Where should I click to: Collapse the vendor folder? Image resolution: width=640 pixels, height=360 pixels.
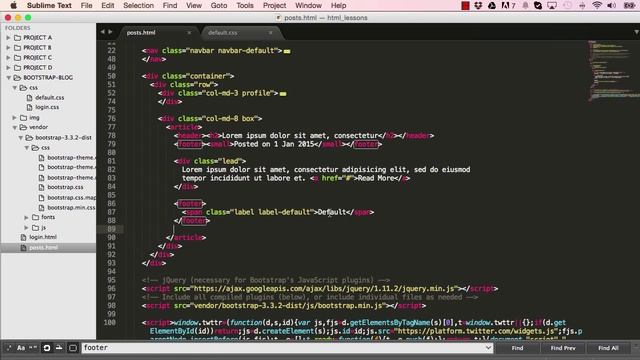14,127
